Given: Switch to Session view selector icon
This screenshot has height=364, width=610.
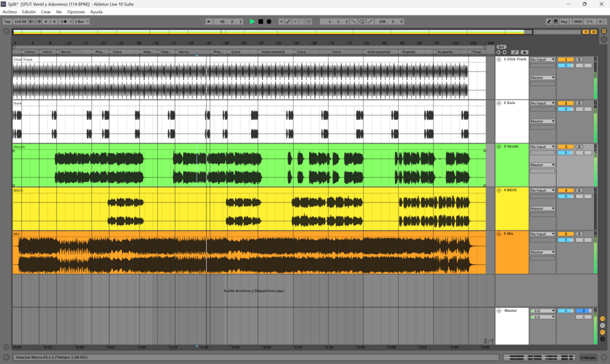Looking at the screenshot, I should pos(604,39).
